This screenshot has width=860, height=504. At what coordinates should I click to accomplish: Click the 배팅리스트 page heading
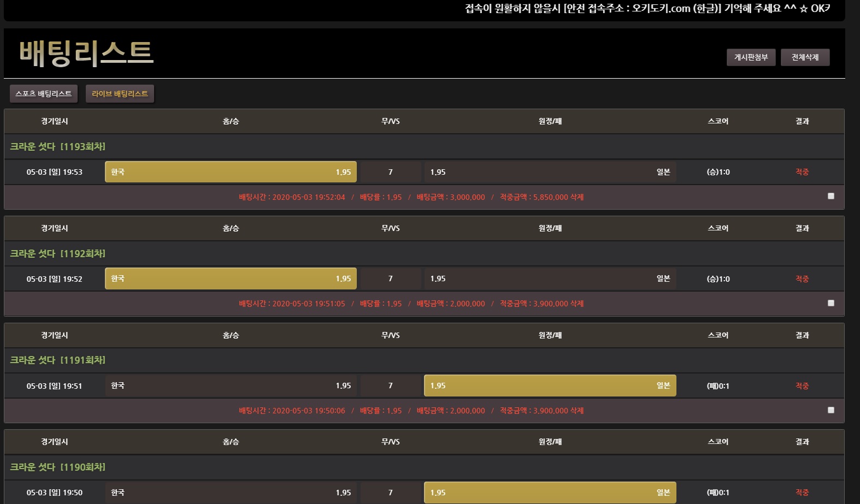[x=86, y=53]
